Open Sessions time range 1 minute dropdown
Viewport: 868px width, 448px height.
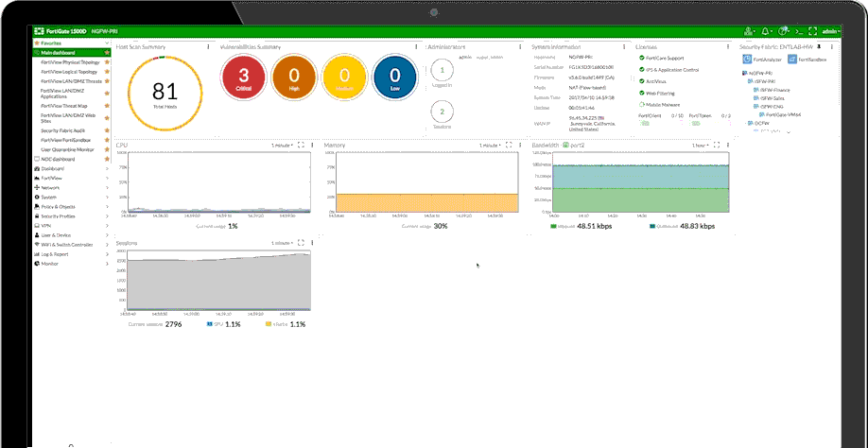pos(283,243)
